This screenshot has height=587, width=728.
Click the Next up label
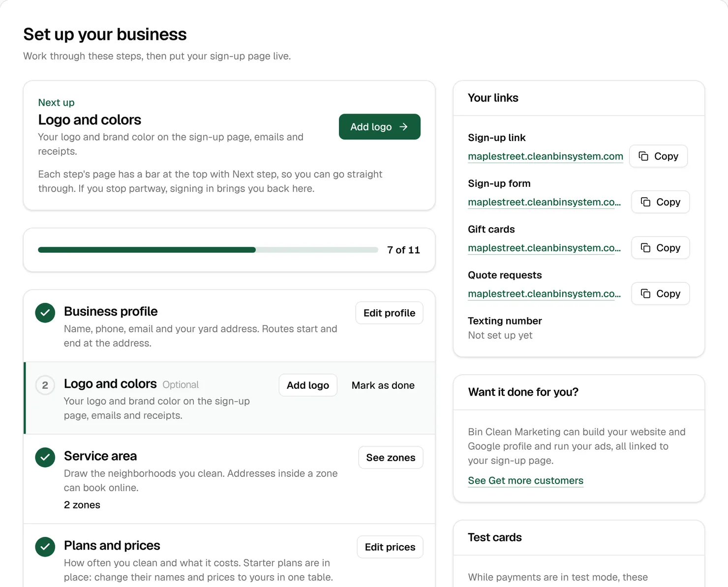[x=56, y=103]
